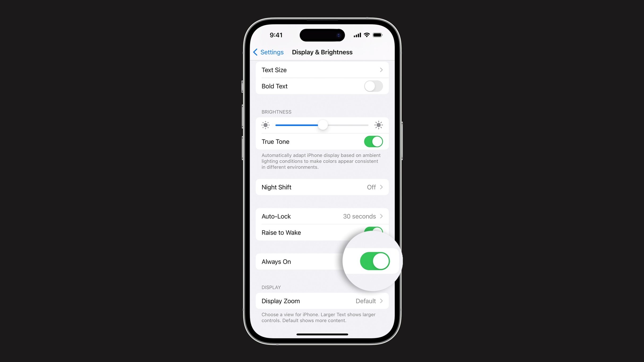Open the Text Size settings page

click(x=322, y=70)
